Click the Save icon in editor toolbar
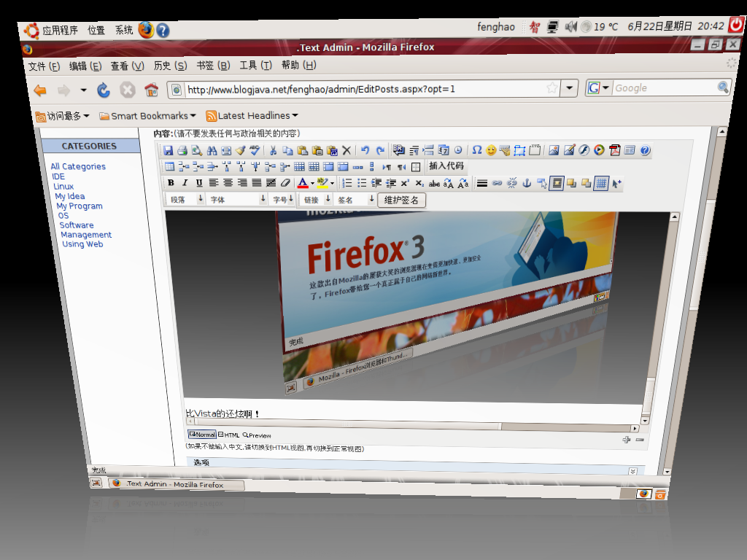This screenshot has height=560, width=747. [168, 150]
